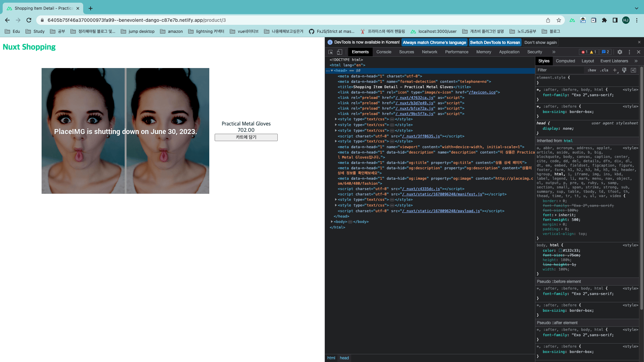
Task: Click the #132c33 color swatch
Action: tap(560, 250)
